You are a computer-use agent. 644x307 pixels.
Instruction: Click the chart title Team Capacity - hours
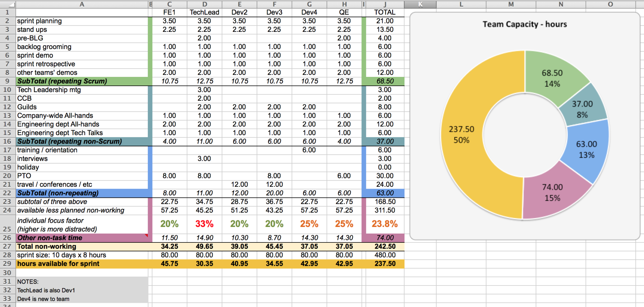[x=525, y=24]
